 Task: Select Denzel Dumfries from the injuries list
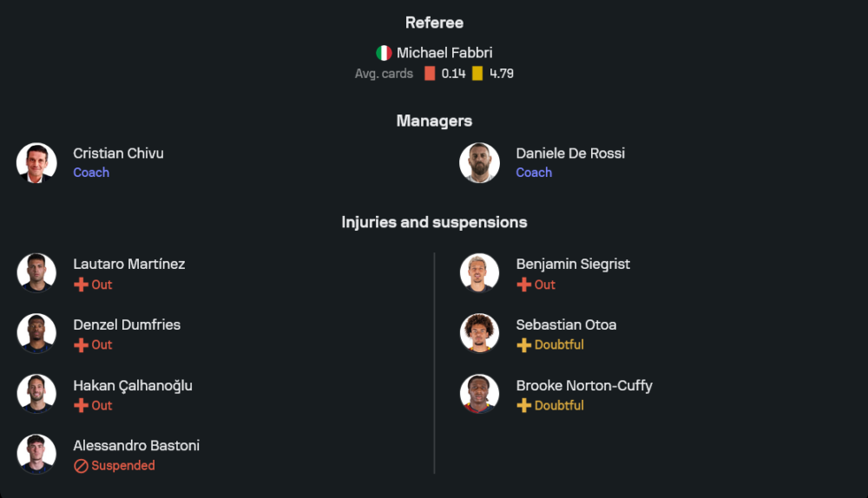[127, 325]
